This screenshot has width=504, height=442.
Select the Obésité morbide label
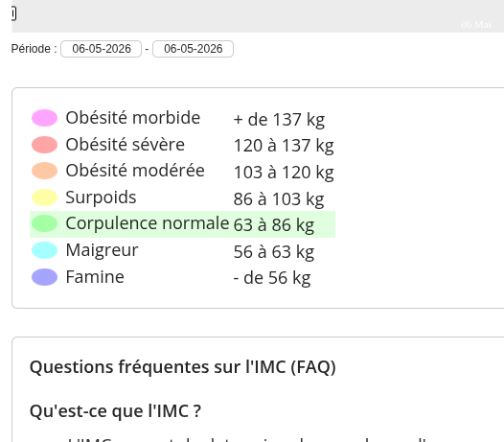click(133, 118)
